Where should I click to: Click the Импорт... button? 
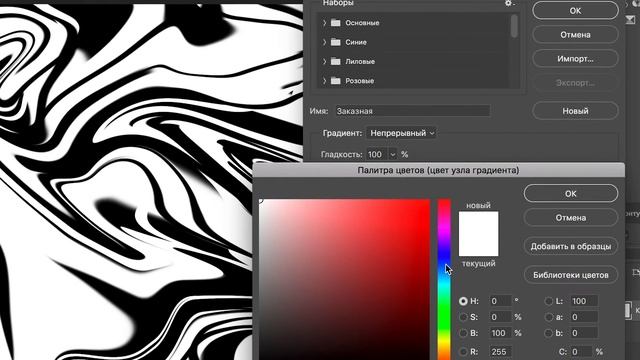(575, 59)
